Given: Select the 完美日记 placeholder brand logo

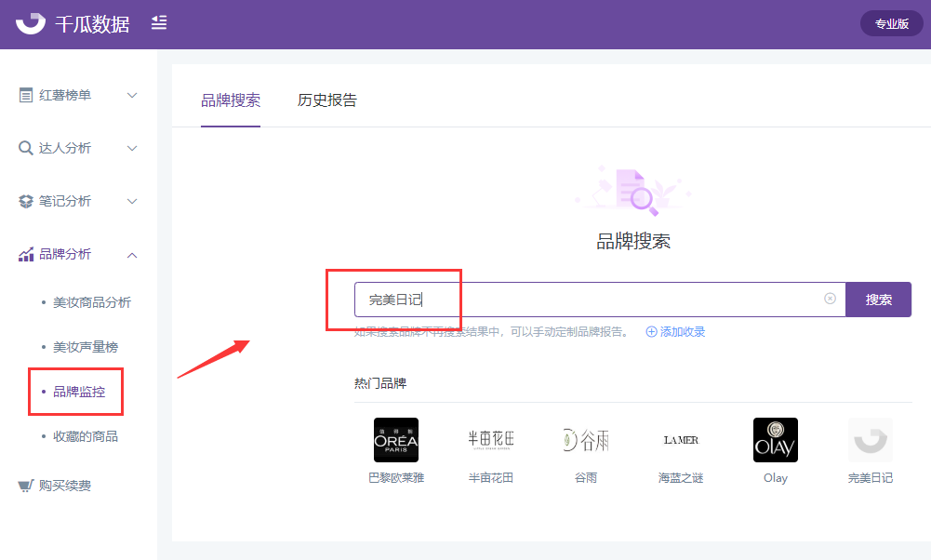Looking at the screenshot, I should tap(871, 440).
